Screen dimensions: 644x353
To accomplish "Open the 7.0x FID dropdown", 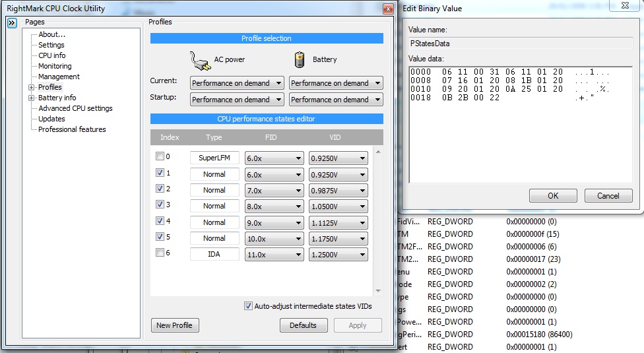I will tap(274, 191).
